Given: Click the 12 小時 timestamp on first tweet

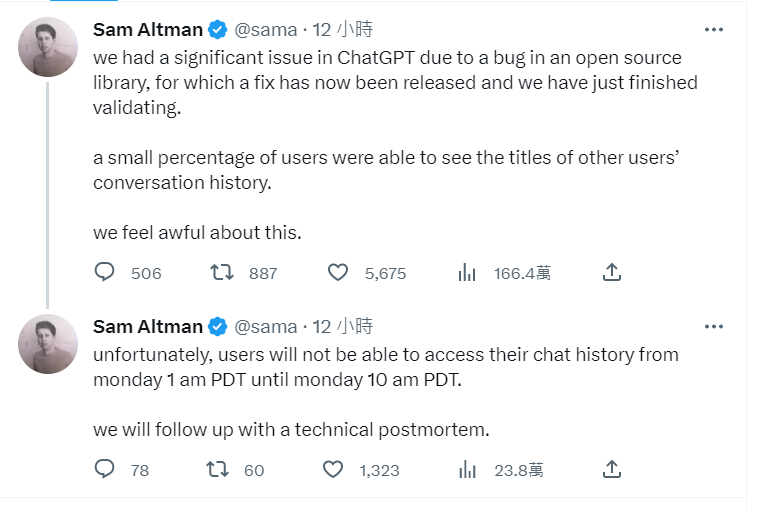Looking at the screenshot, I should (x=342, y=30).
